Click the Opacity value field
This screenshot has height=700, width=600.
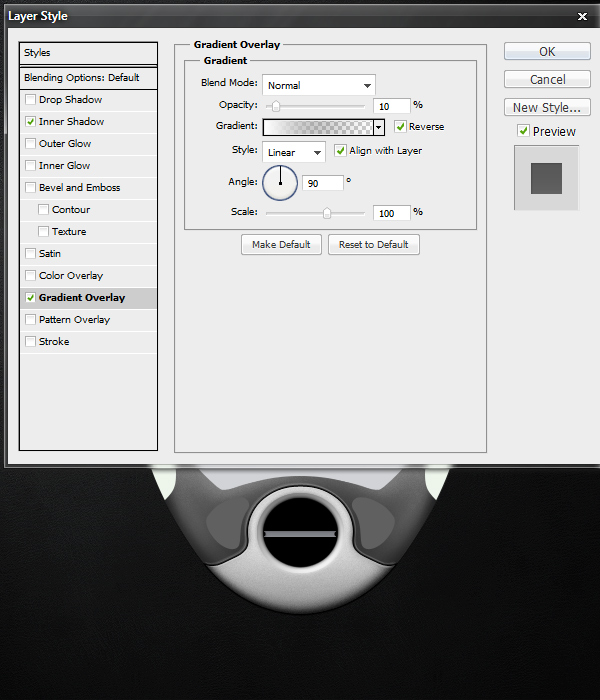[x=392, y=106]
